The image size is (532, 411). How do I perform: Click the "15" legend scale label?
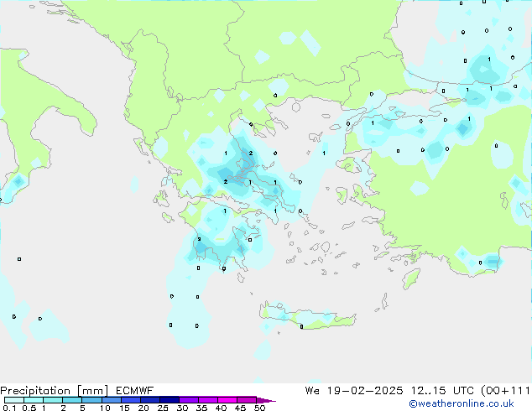pyautogui.click(x=124, y=408)
